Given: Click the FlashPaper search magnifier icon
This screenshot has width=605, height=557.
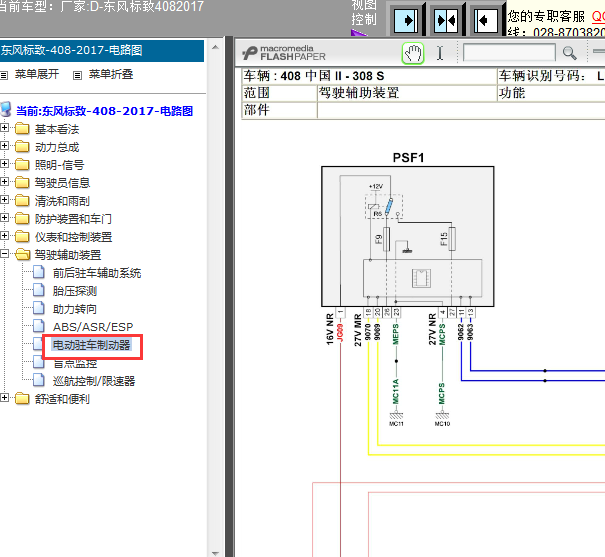Looking at the screenshot, I should 570,53.
